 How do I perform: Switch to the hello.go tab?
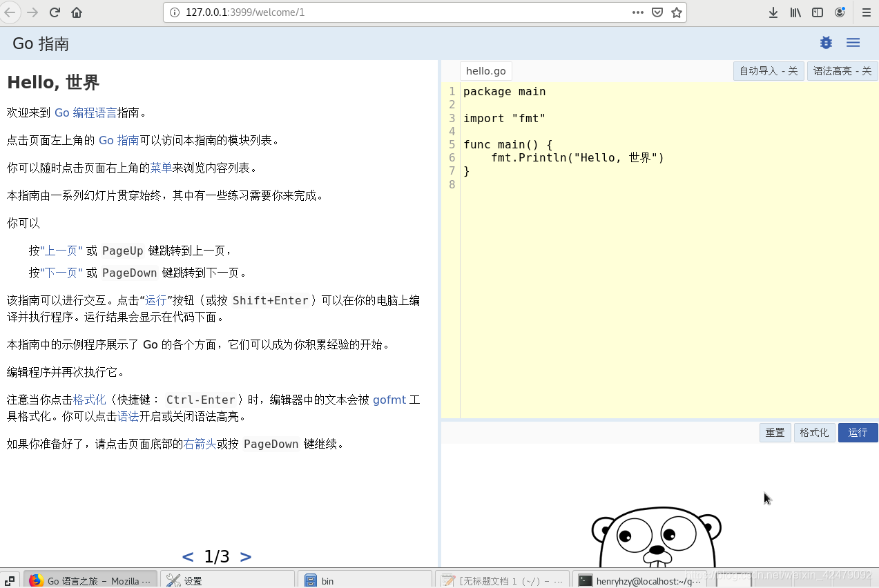(x=485, y=70)
